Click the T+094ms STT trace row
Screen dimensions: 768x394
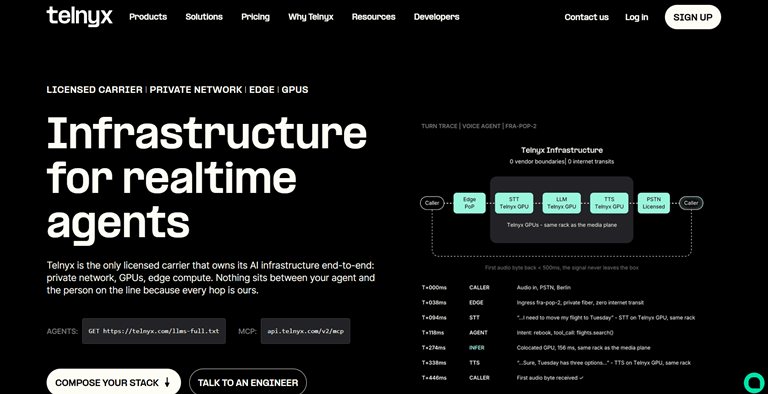tap(558, 318)
